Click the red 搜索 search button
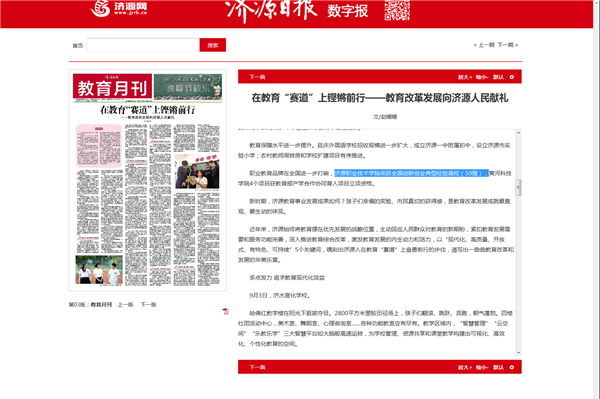Image resolution: width=600 pixels, height=399 pixels. (213, 45)
